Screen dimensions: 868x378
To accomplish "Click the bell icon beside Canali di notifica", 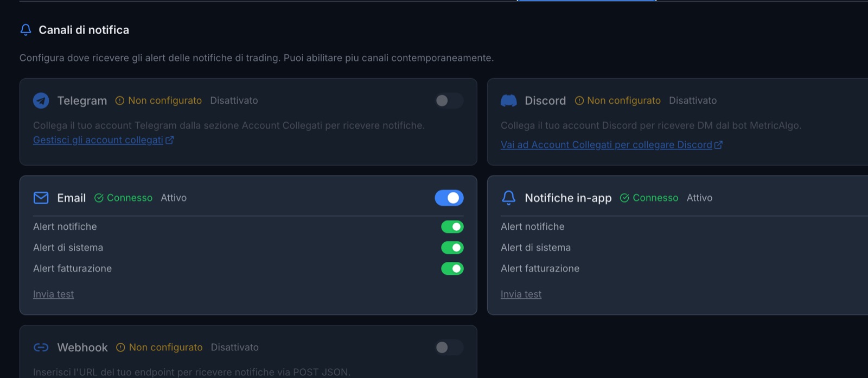I will click(x=25, y=30).
